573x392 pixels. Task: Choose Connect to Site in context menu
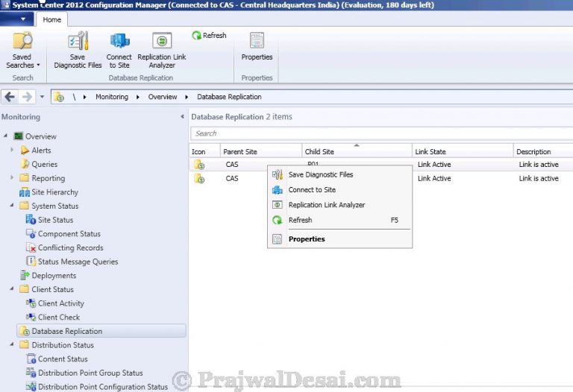click(x=340, y=190)
